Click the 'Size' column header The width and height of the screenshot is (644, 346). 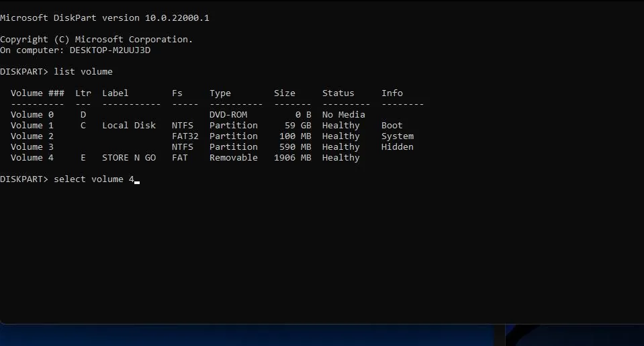click(x=284, y=93)
